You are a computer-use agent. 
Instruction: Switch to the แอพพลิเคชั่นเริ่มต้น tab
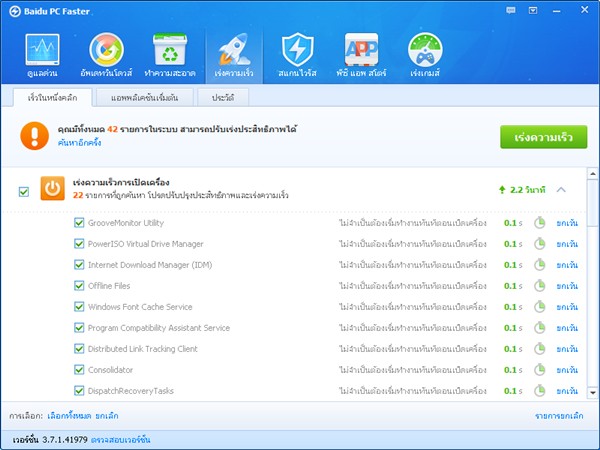point(145,98)
